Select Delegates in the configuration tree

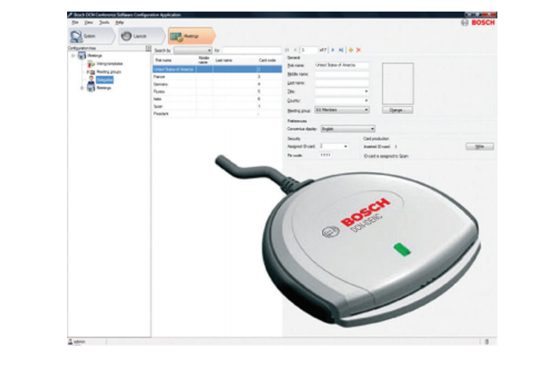coord(103,80)
